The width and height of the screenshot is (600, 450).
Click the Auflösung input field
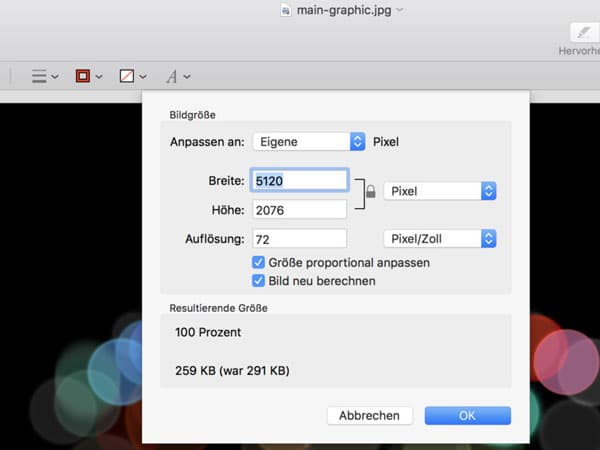[299, 239]
